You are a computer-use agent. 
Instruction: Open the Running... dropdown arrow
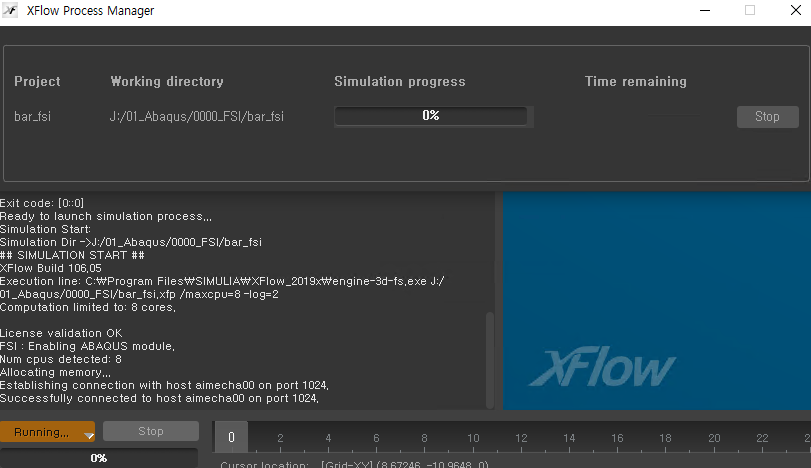click(x=89, y=435)
